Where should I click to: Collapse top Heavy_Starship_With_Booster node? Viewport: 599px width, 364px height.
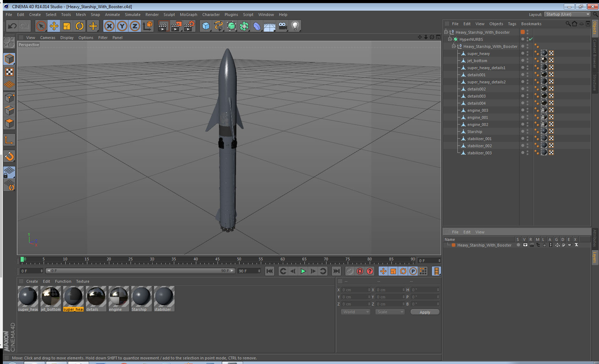coord(446,32)
